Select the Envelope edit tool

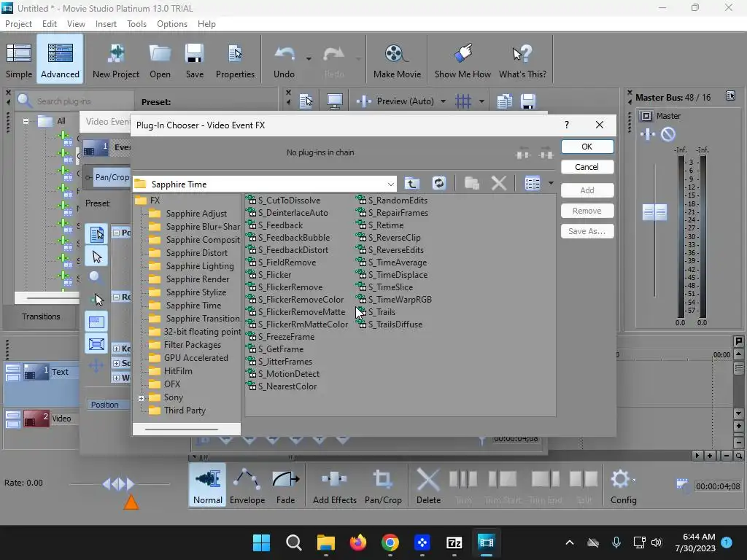point(247,486)
